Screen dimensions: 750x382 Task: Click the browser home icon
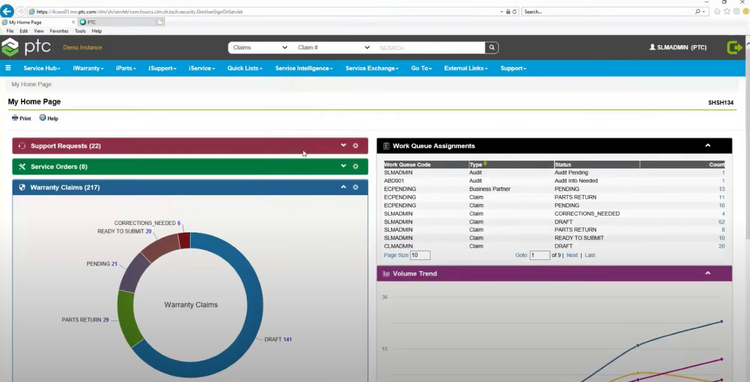pyautogui.click(x=717, y=11)
